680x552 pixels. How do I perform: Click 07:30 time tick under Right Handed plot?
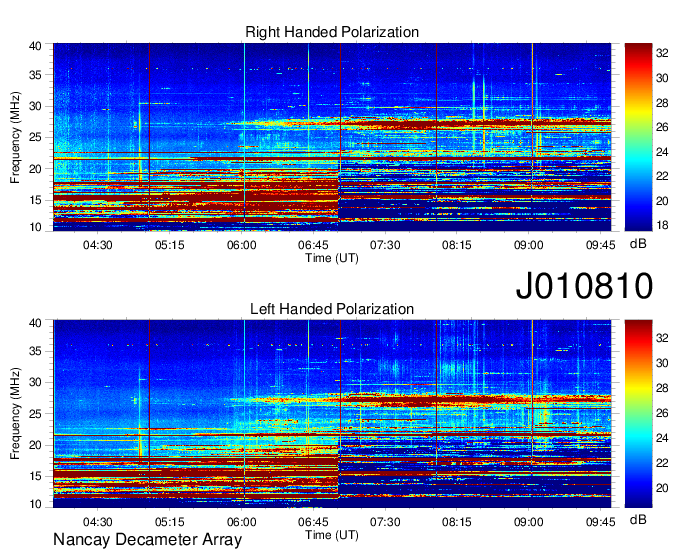[385, 245]
